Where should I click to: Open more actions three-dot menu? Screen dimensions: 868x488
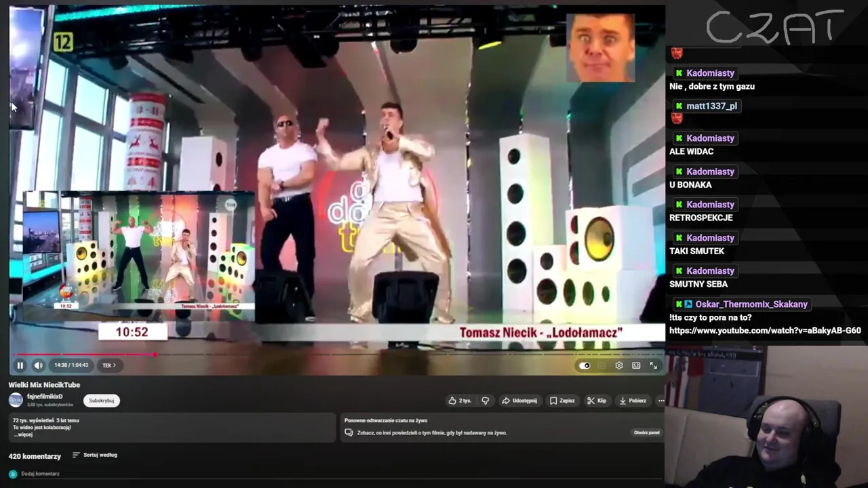click(x=661, y=401)
